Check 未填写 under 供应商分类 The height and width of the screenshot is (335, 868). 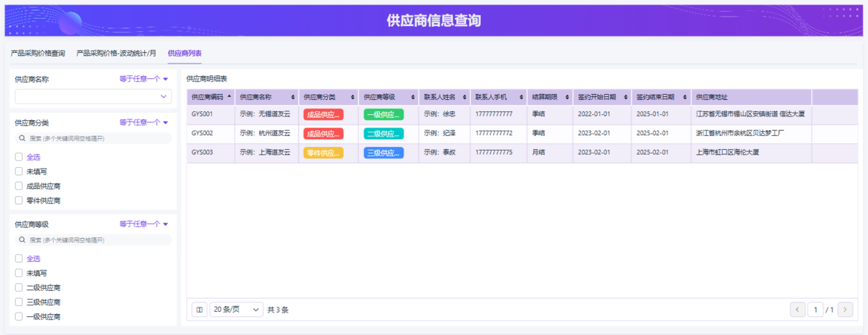(x=19, y=171)
